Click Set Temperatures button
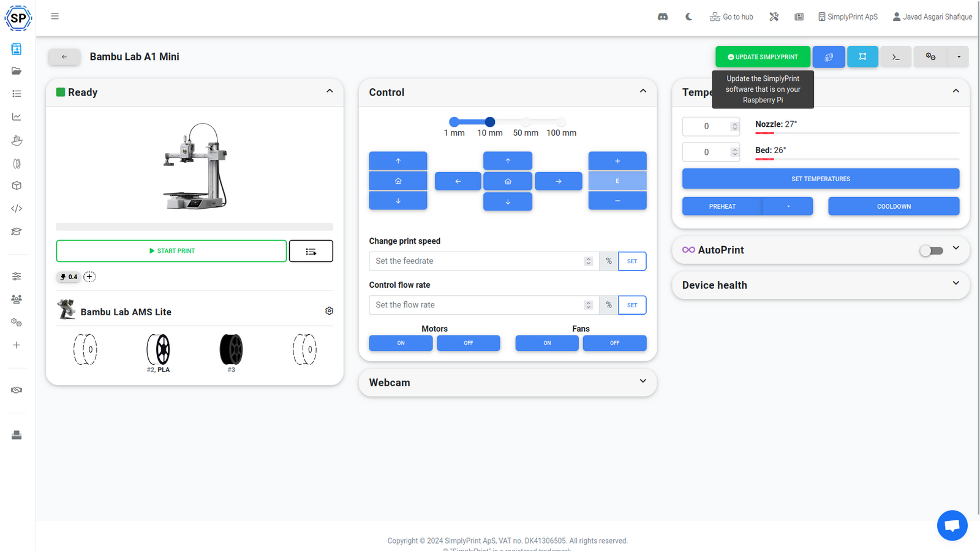980x551 pixels. [821, 179]
